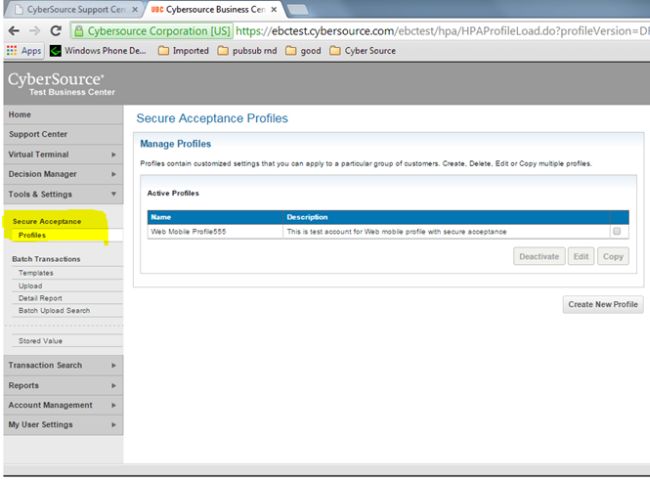Open Detail Report link

coord(40,298)
